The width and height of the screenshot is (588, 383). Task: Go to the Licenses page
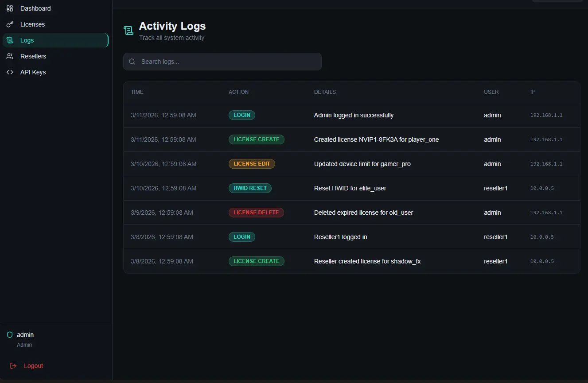pos(55,24)
